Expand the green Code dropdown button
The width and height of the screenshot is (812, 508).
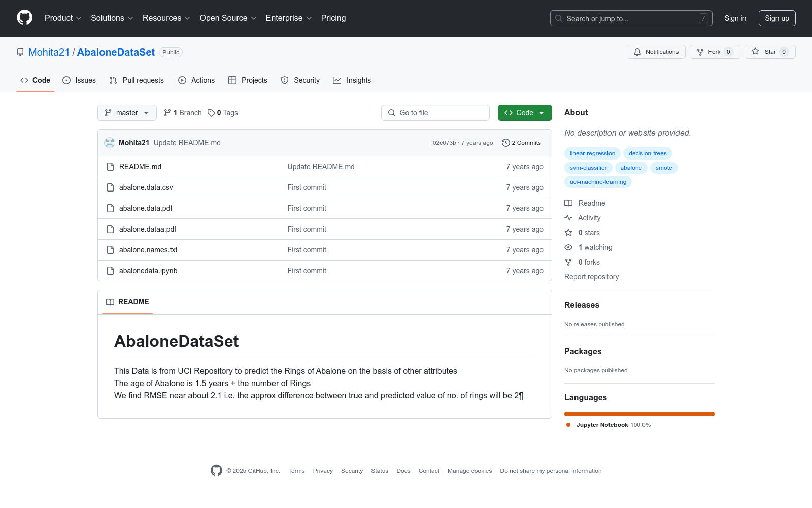tap(525, 113)
